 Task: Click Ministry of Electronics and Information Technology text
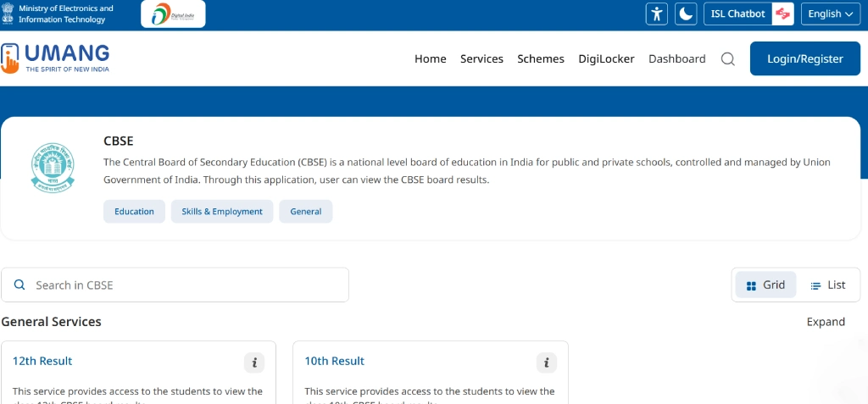pyautogui.click(x=66, y=14)
